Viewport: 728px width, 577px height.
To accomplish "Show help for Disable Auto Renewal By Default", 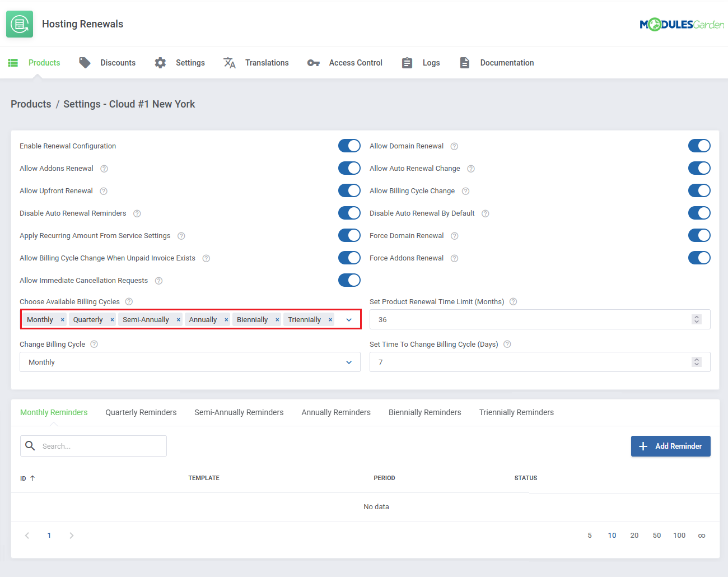I will (486, 213).
